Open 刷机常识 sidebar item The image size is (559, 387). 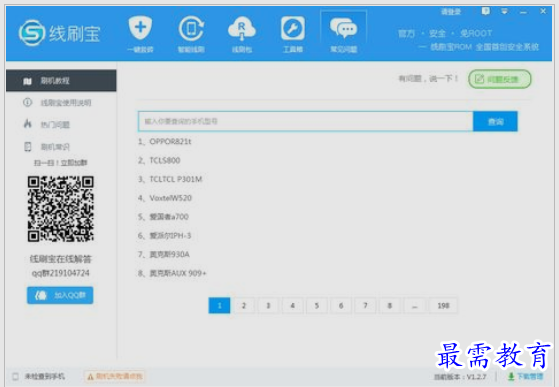point(55,146)
